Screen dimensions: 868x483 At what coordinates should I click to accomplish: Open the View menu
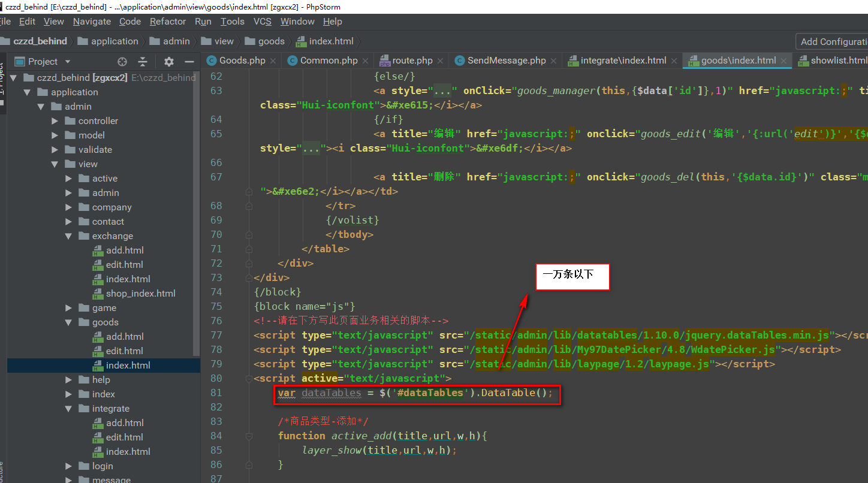(54, 22)
